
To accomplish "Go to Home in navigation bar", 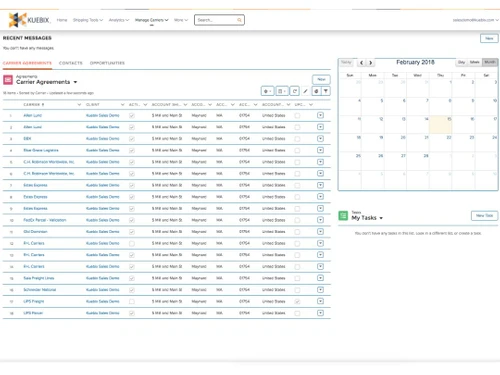I will (x=62, y=20).
